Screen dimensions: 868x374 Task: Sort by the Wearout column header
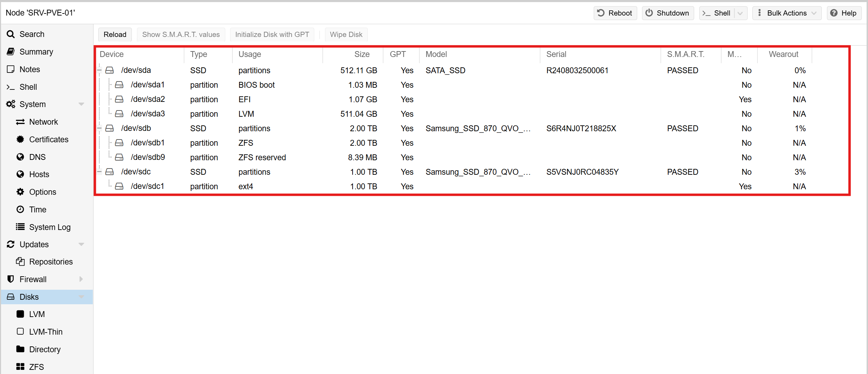pos(783,54)
